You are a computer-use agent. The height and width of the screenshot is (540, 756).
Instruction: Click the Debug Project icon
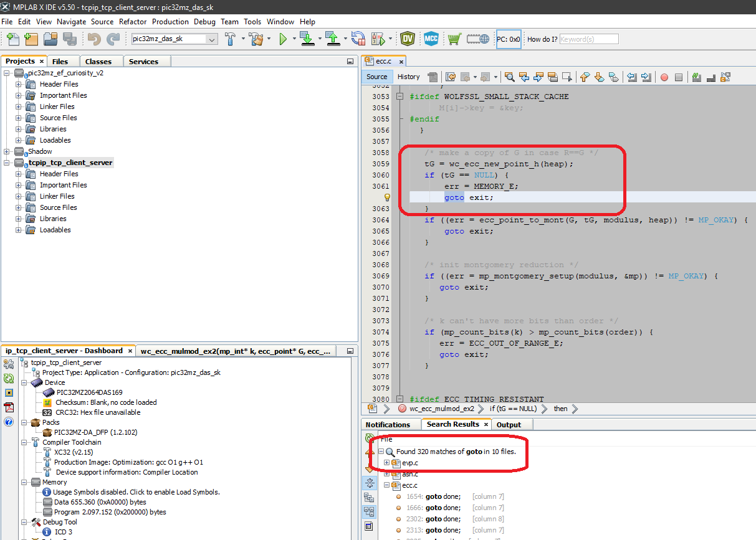pos(378,39)
